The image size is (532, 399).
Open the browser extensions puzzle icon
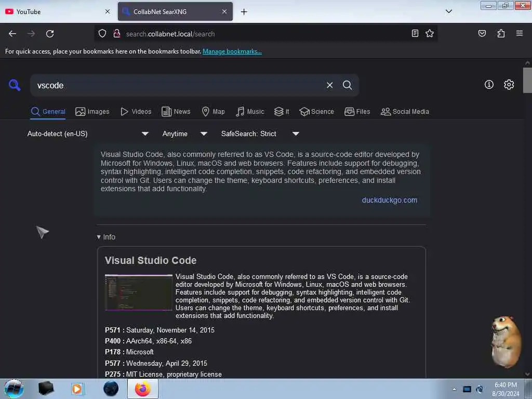coord(501,34)
